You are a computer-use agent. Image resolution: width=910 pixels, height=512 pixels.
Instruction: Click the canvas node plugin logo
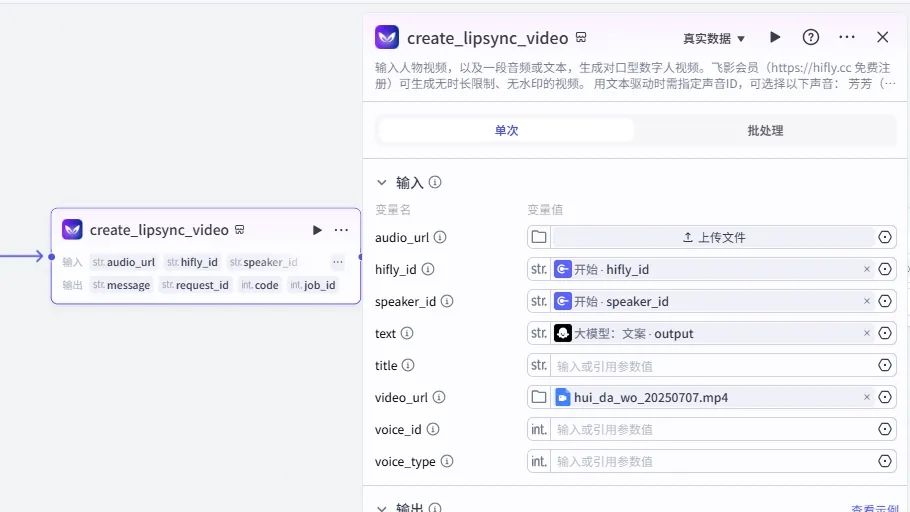point(73,230)
